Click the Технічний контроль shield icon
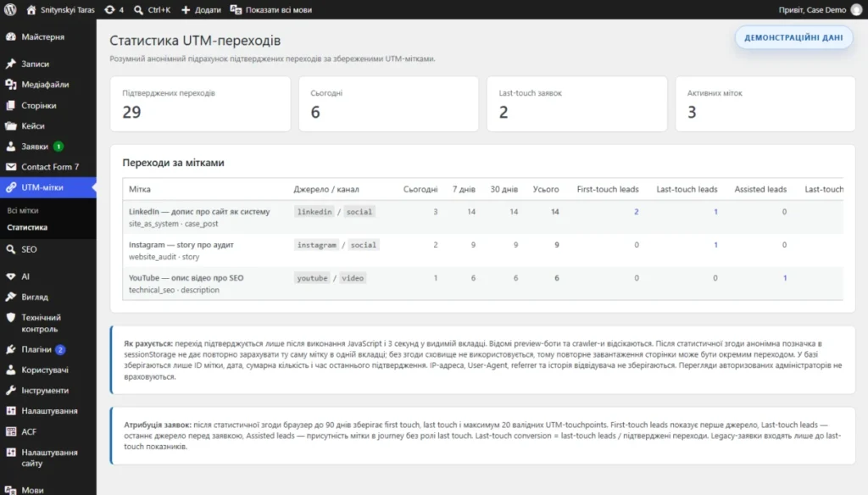The image size is (868, 495). click(x=10, y=317)
